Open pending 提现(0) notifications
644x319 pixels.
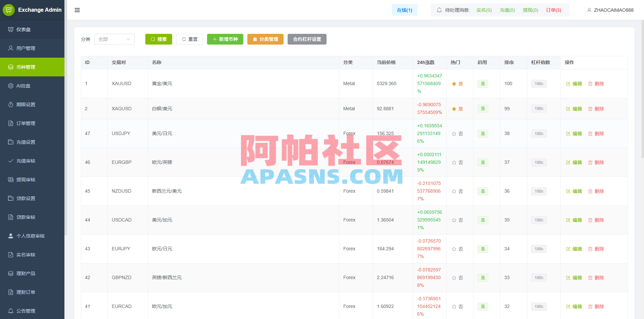coord(530,10)
